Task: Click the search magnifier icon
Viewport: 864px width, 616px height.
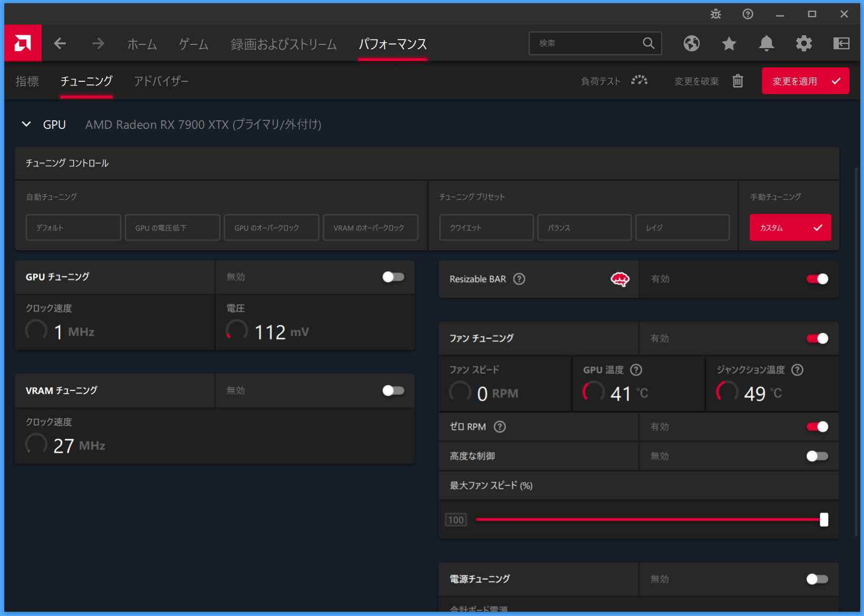Action: 648,43
